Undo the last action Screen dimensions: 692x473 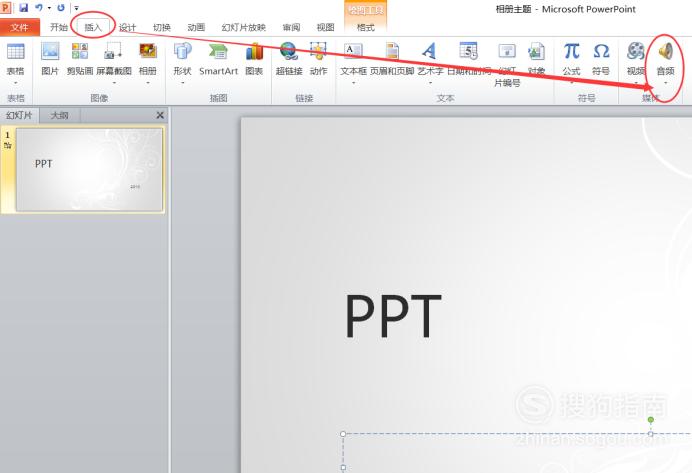coord(39,8)
